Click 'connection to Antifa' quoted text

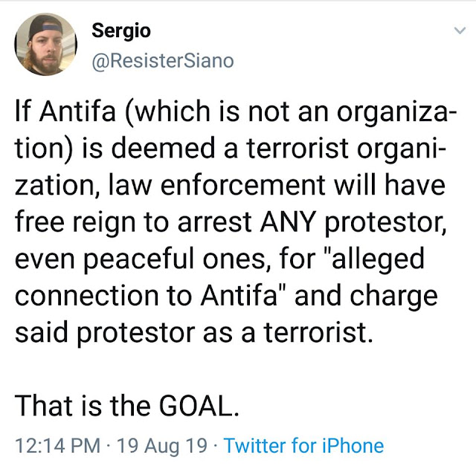pos(146,296)
